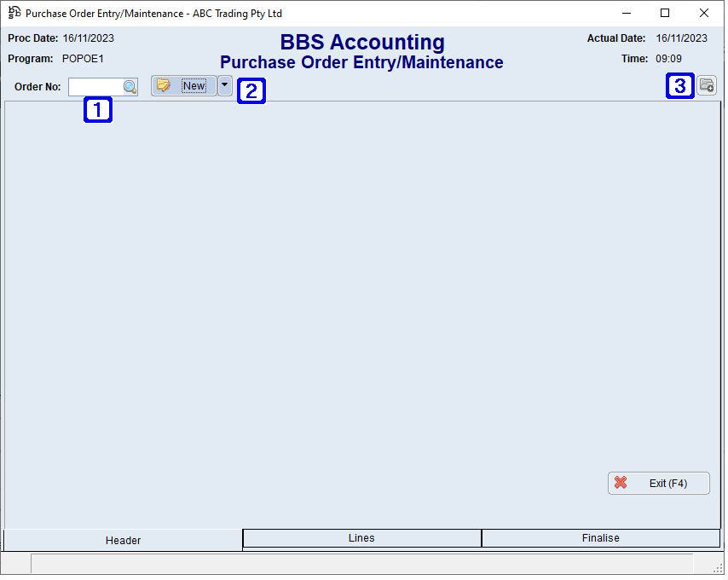Select the Header tab
This screenshot has width=728, height=580.
click(123, 540)
